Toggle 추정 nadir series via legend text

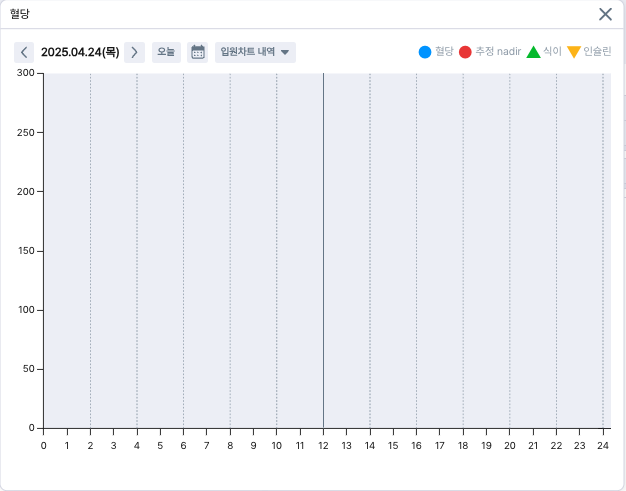[497, 52]
